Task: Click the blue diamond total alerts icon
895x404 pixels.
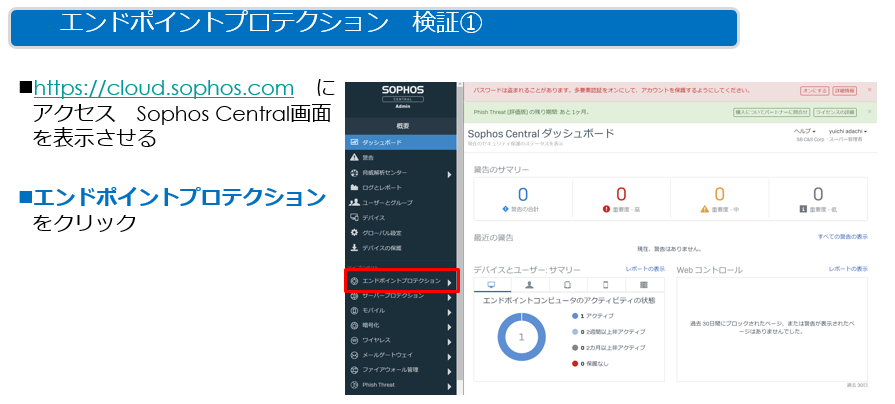Action: [x=505, y=209]
